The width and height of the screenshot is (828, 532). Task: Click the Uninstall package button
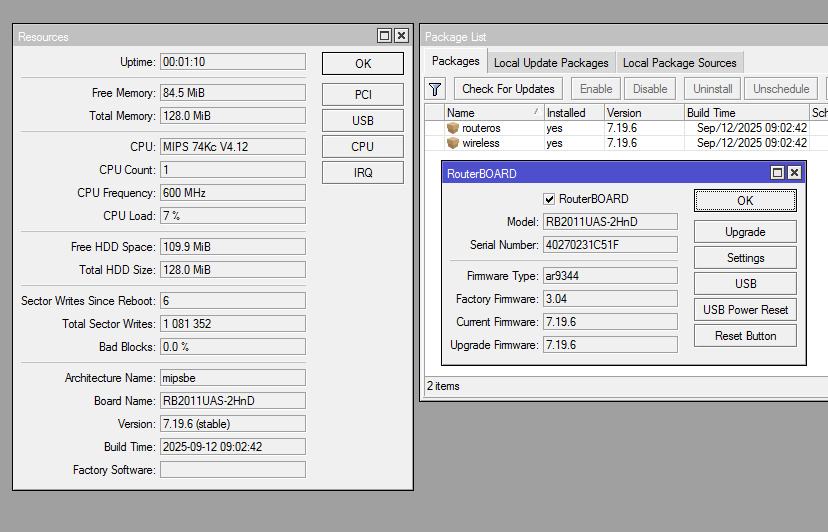coord(713,89)
